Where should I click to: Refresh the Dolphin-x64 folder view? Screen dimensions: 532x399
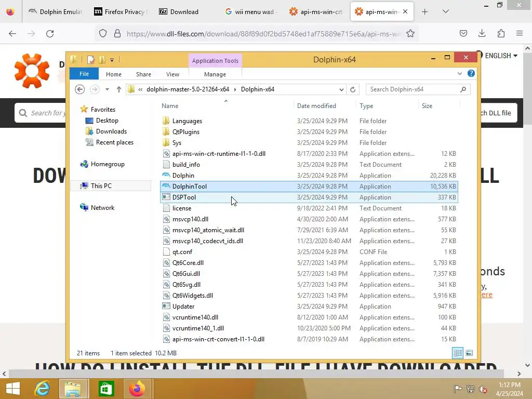pos(353,89)
